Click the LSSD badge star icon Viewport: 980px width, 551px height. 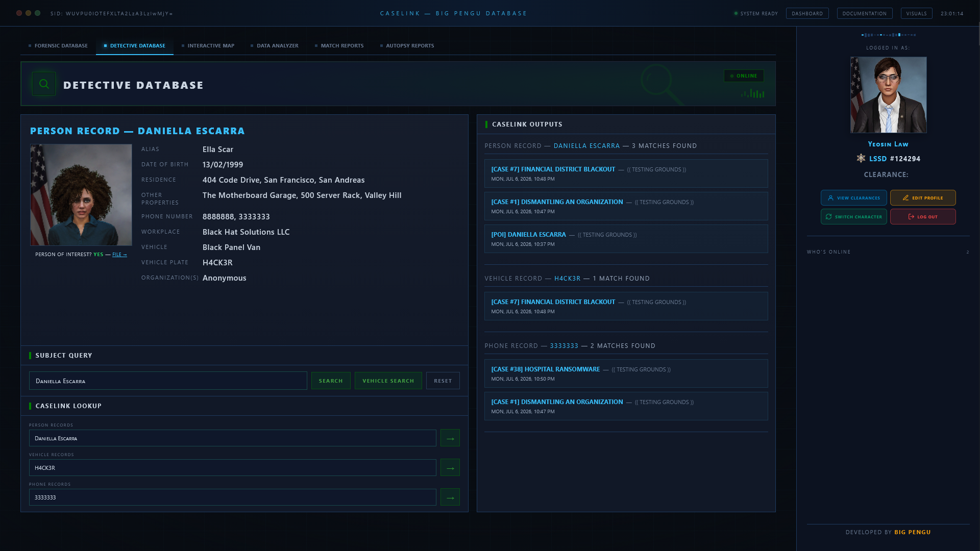(861, 159)
